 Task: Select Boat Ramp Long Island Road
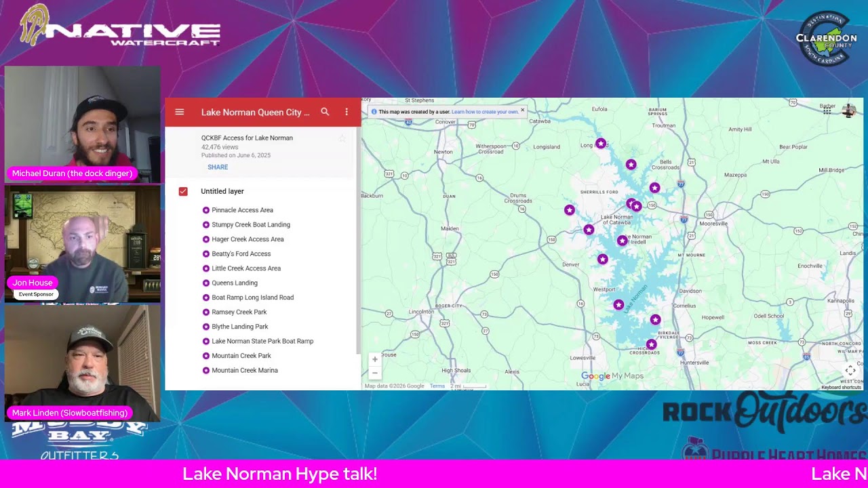tap(252, 298)
